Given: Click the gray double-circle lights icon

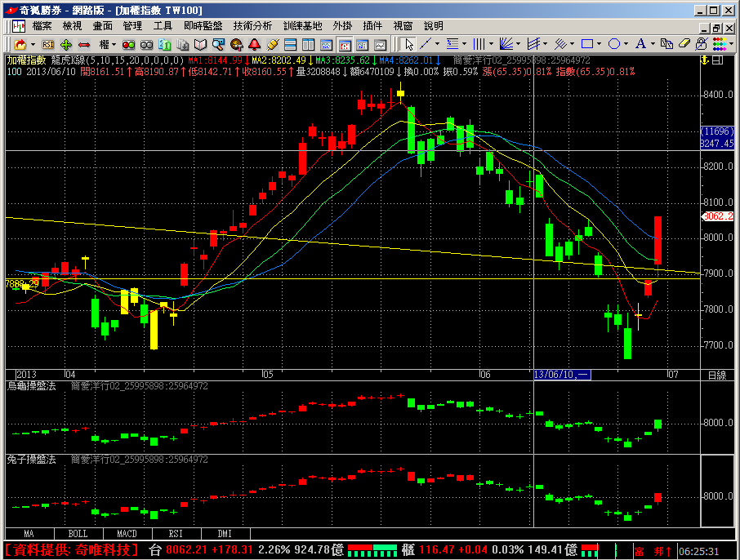Looking at the screenshot, I should (x=147, y=44).
